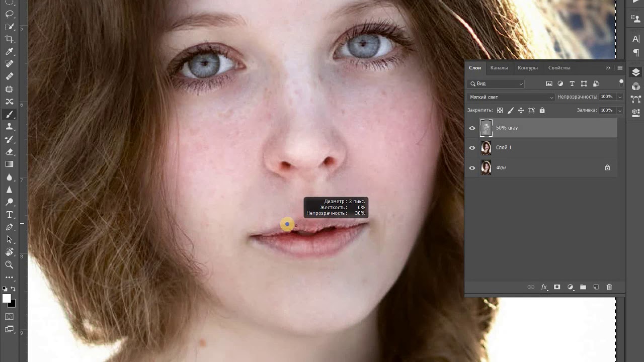Select the 50% gray layer thumbnail
This screenshot has height=362, width=644.
point(486,128)
